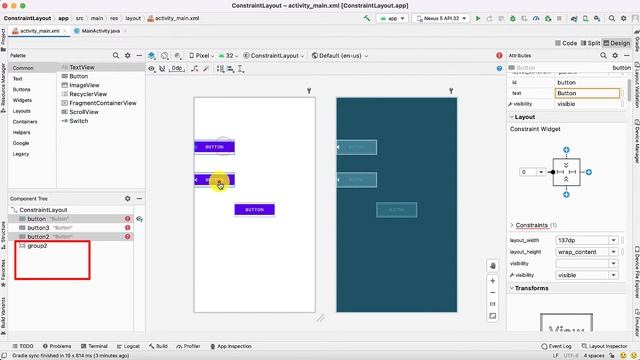This screenshot has width=640, height=360.
Task: Select the Text category in the Palette
Action: [18, 79]
